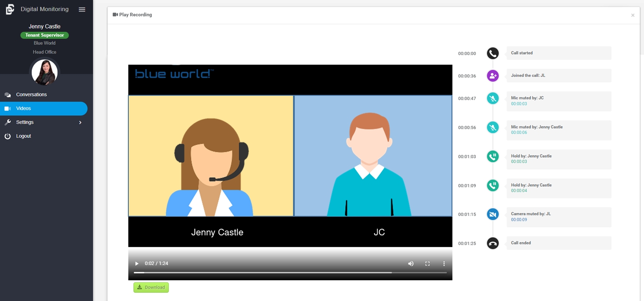
Task: Click the Joined the call user icon
Action: point(493,76)
